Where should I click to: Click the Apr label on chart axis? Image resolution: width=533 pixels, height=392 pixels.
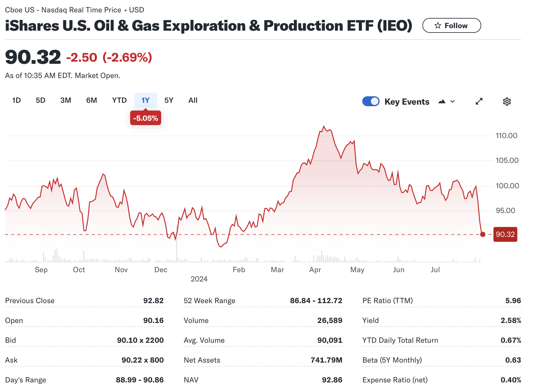tap(315, 270)
